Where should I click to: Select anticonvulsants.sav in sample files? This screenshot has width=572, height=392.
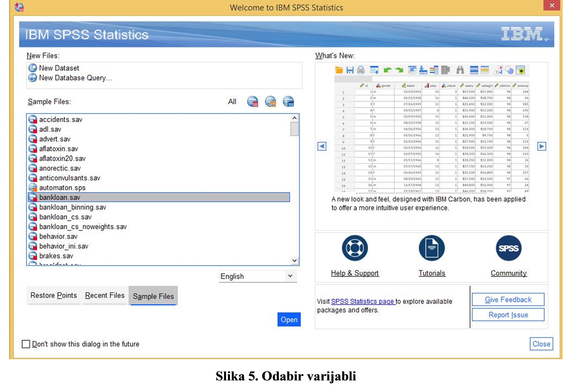tap(159, 178)
